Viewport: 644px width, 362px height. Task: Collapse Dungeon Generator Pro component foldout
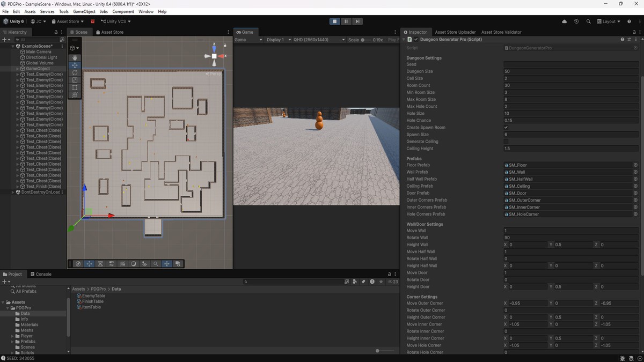[x=404, y=40]
